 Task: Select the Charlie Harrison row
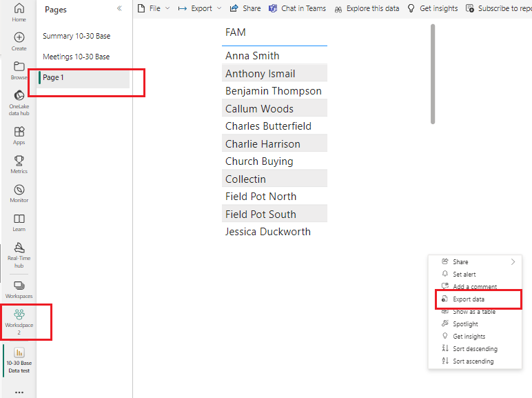pos(274,143)
